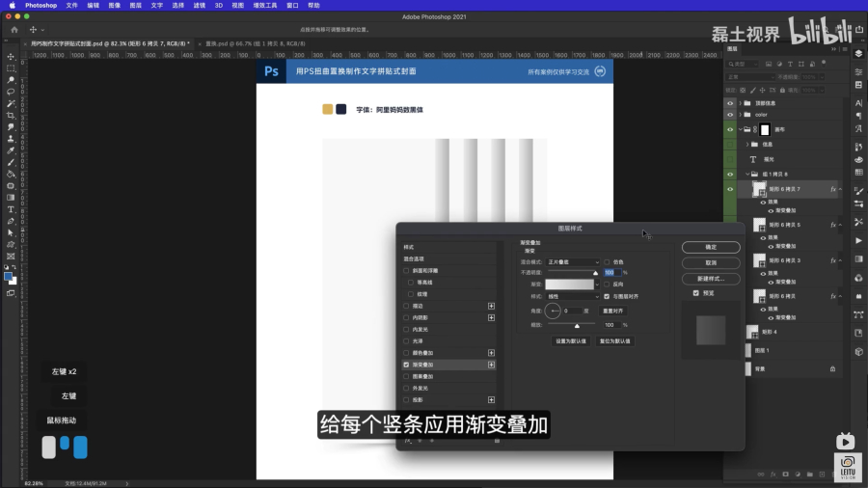Select the Move tool
This screenshot has width=868, height=488.
pos(11,57)
